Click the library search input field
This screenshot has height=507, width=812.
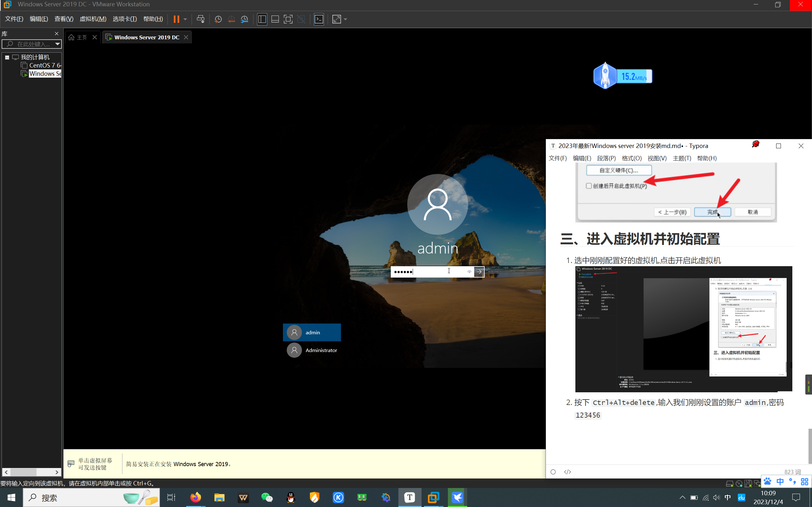(x=33, y=44)
